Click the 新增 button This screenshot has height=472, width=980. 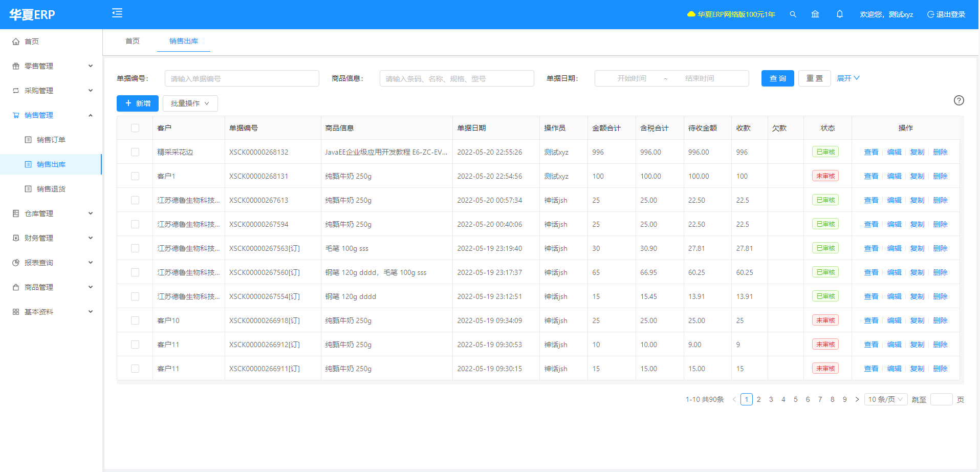(x=138, y=103)
